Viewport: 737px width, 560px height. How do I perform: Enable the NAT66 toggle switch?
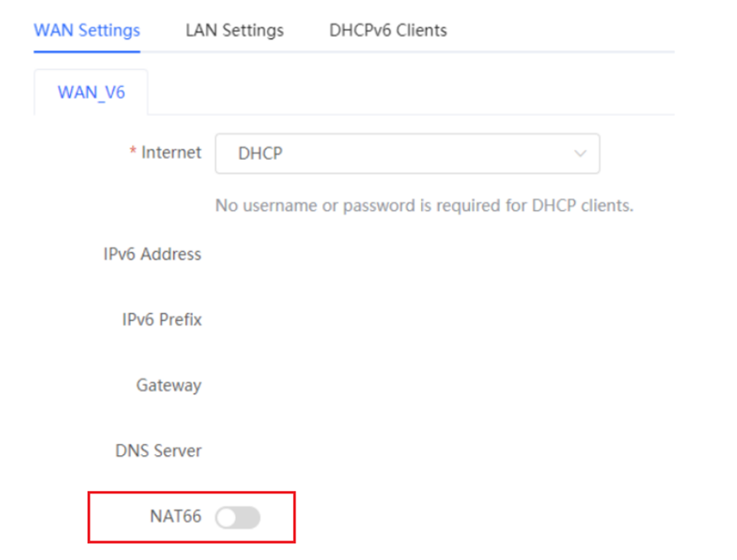pyautogui.click(x=237, y=517)
